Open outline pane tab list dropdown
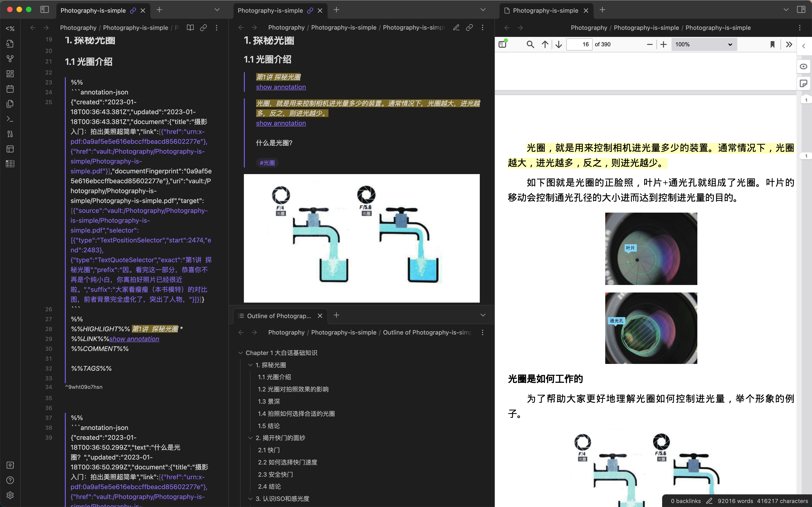The height and width of the screenshot is (507, 812). tap(483, 315)
